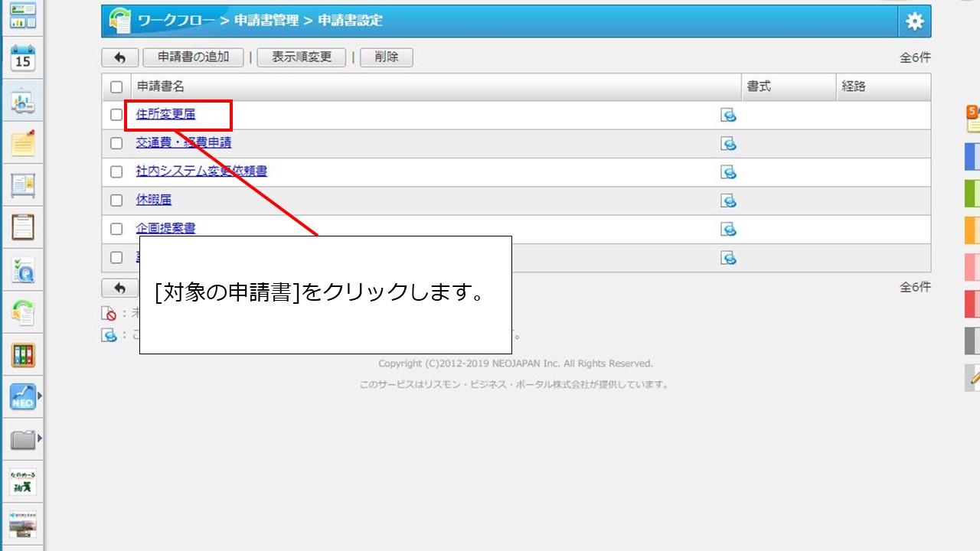This screenshot has height=551, width=980.
Task: Check the box for 企画提案書
Action: [x=116, y=229]
